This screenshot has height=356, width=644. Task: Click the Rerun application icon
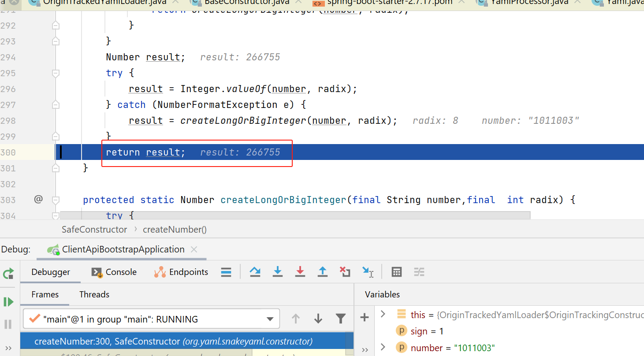[x=8, y=274]
